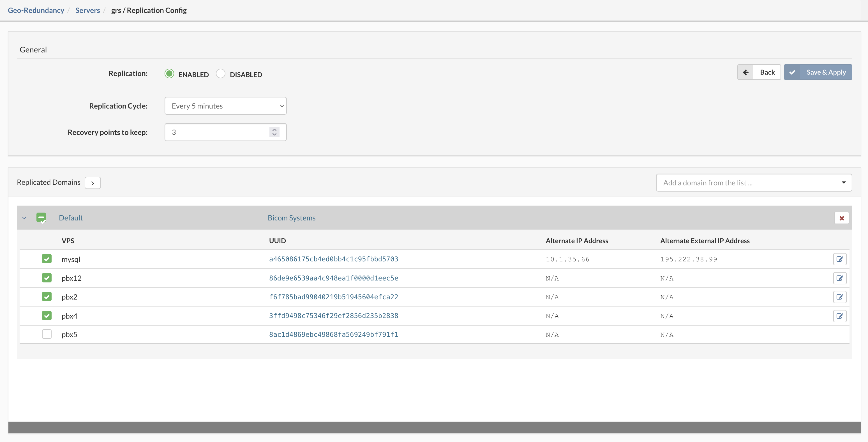Click the Replicated Domains arrow button
The image size is (868, 442).
click(93, 183)
